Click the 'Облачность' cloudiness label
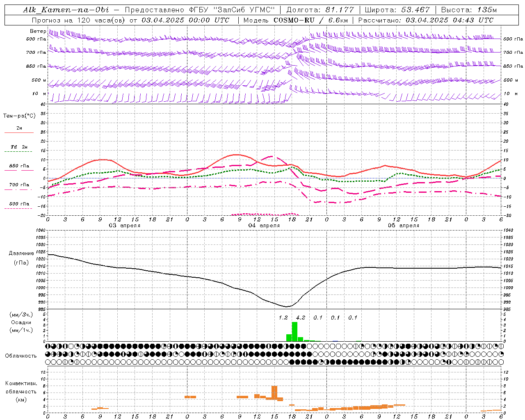Viewport: 525px width, 420px height. pos(21,356)
